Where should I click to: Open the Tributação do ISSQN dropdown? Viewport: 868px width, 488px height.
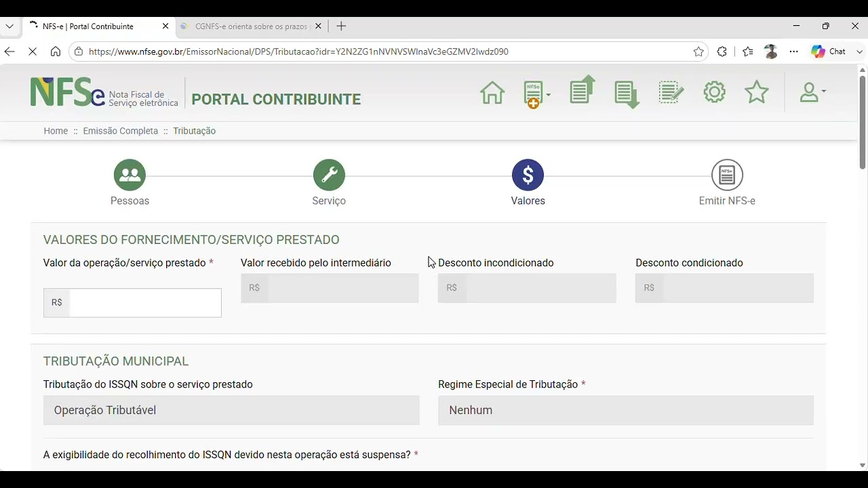click(x=231, y=410)
